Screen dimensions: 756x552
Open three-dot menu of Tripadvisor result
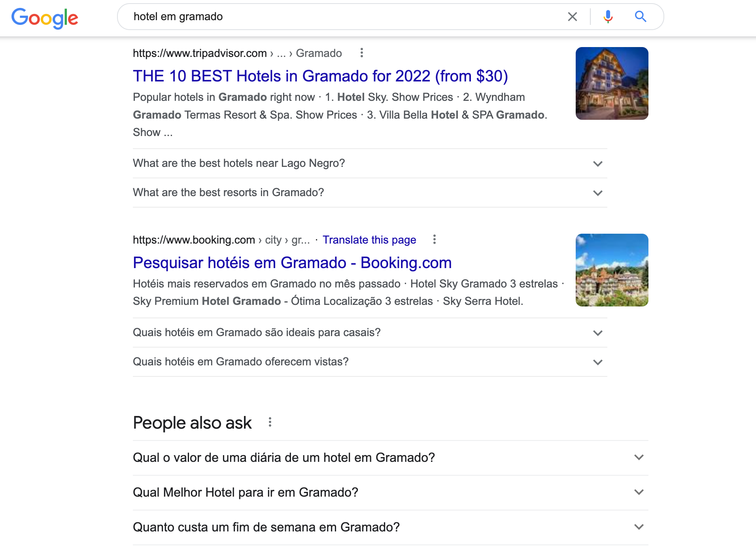pyautogui.click(x=361, y=53)
